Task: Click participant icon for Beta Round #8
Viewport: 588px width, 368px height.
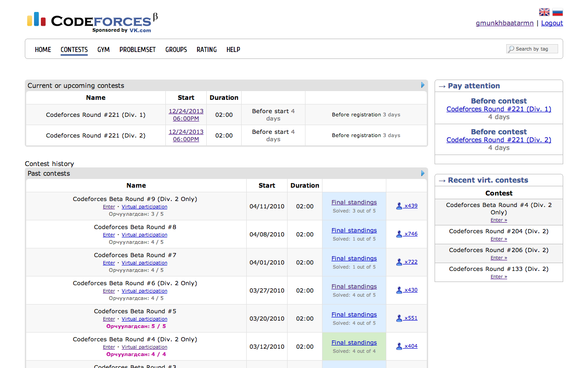Action: tap(399, 234)
